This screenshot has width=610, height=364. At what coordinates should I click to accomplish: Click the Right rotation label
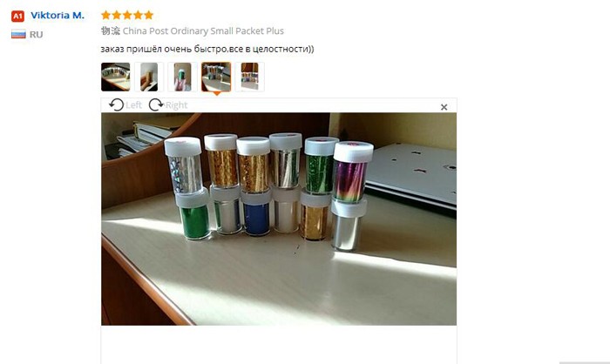(x=177, y=105)
